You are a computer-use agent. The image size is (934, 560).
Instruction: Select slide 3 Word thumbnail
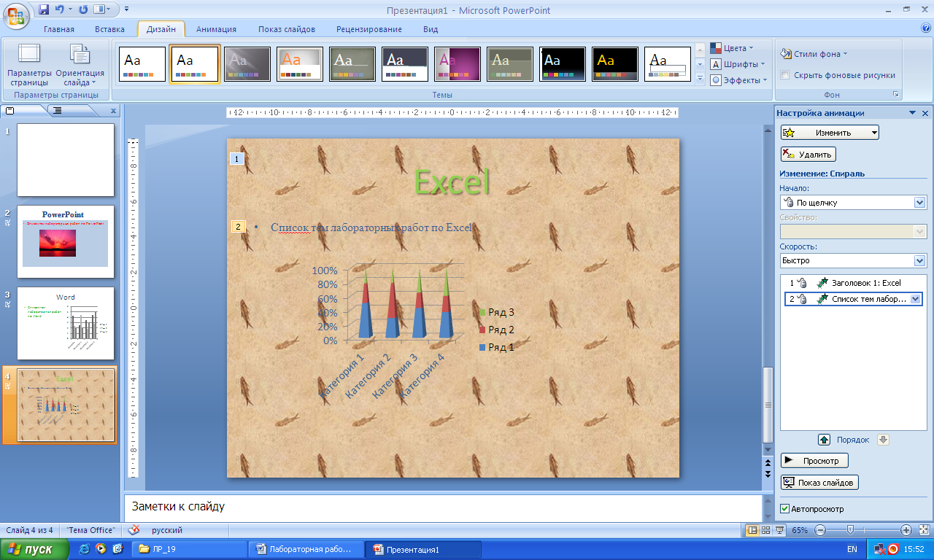(x=66, y=323)
